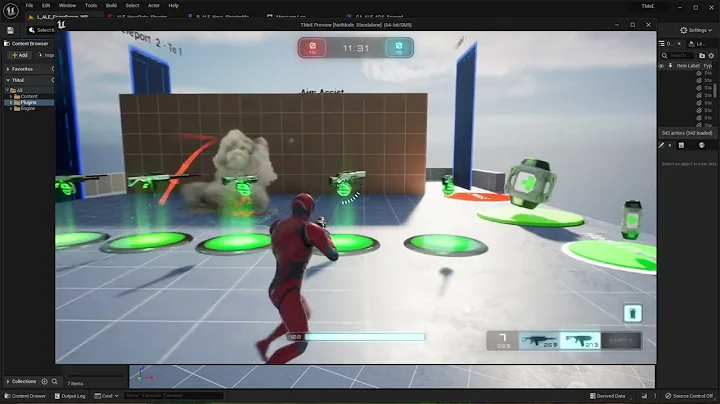Expand the Engine folder arrow
This screenshot has width=720, height=404.
(x=11, y=108)
